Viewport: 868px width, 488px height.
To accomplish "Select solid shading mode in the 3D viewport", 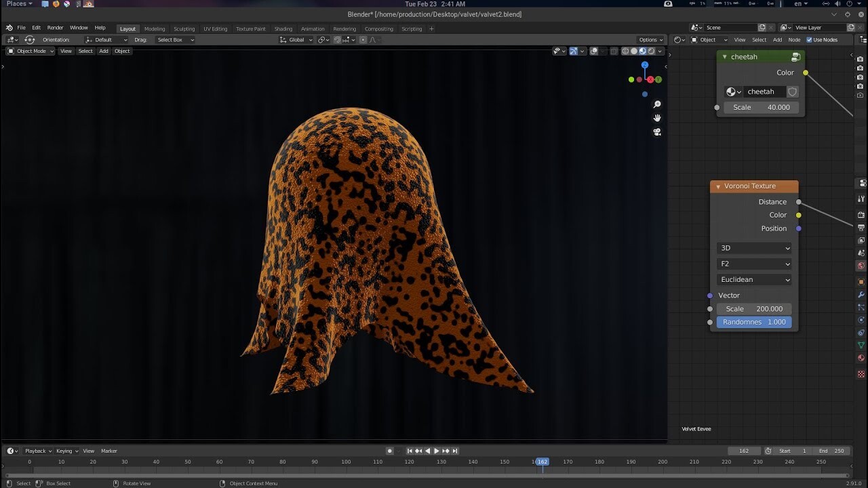I will (635, 51).
